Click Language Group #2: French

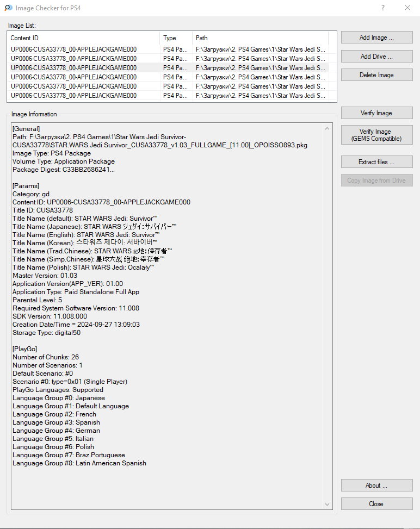54,414
